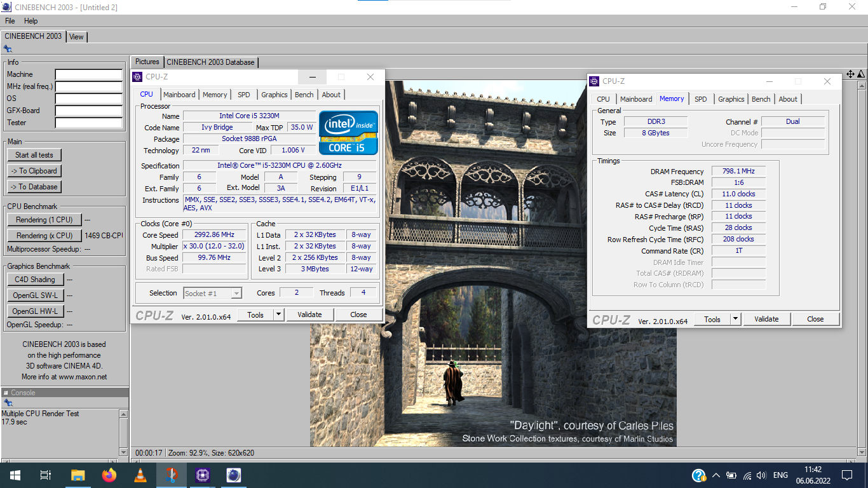
Task: Switch to Snipping Tool in the taskbar
Action: 172,475
